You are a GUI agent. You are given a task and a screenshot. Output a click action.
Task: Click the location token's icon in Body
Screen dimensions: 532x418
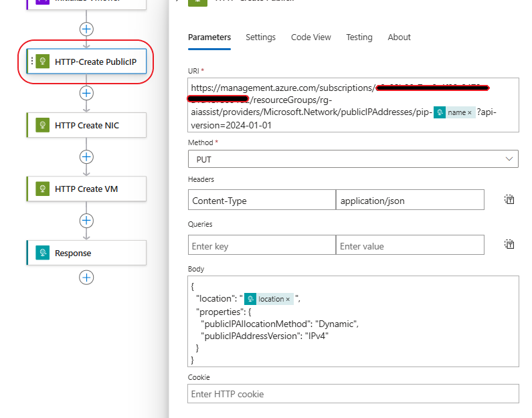point(250,299)
